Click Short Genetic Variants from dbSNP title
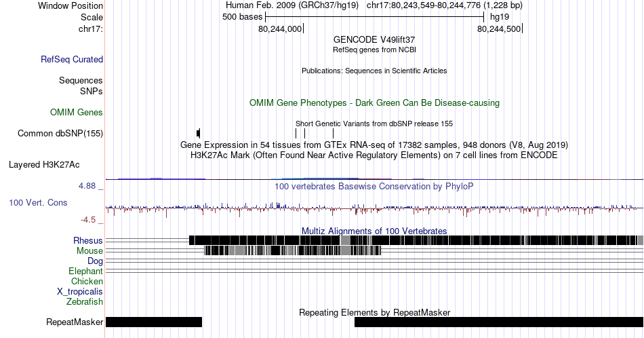This screenshot has height=338, width=644. (x=374, y=124)
